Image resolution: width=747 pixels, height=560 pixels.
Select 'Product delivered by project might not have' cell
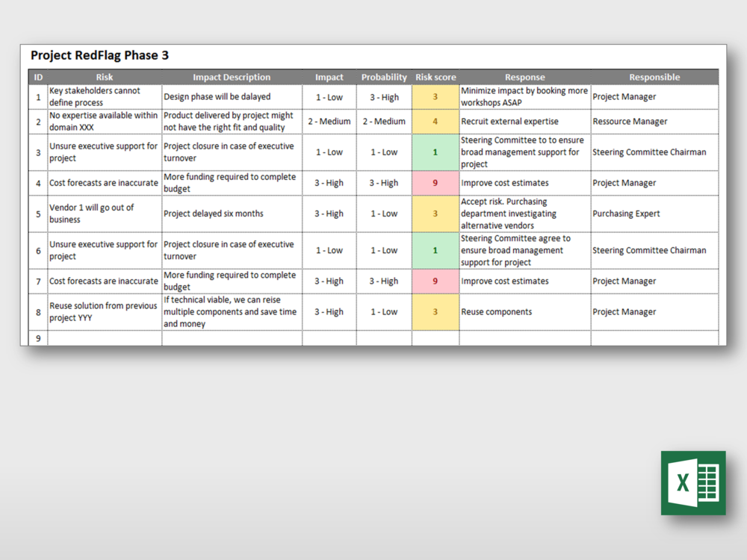(x=232, y=122)
